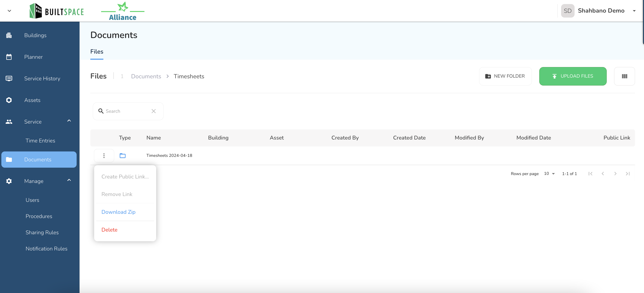Viewport: 644px width, 293px height.
Task: Clear search with the X icon
Action: coord(153,111)
